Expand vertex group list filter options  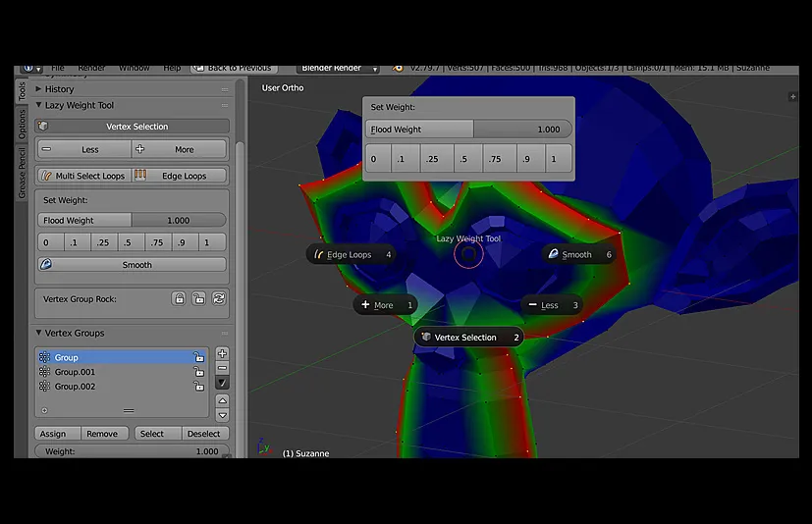pyautogui.click(x=44, y=410)
